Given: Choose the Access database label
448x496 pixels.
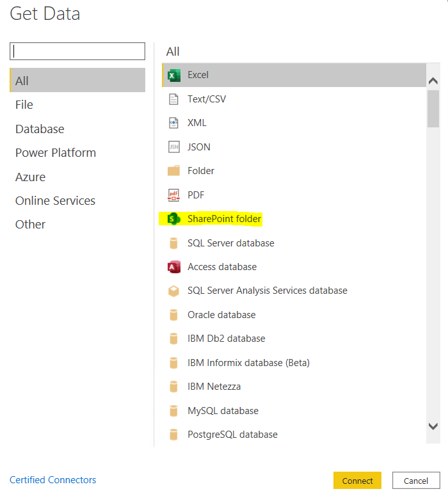Looking at the screenshot, I should [x=222, y=267].
